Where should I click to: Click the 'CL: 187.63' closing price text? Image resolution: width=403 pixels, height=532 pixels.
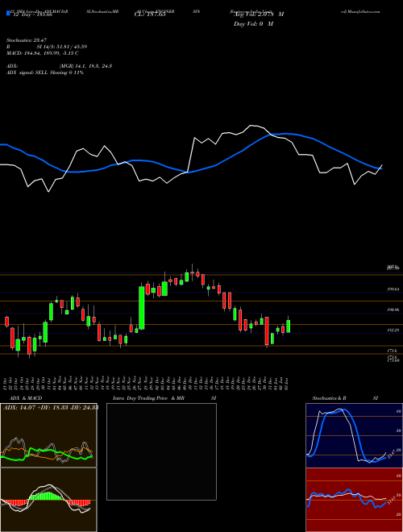150,15
